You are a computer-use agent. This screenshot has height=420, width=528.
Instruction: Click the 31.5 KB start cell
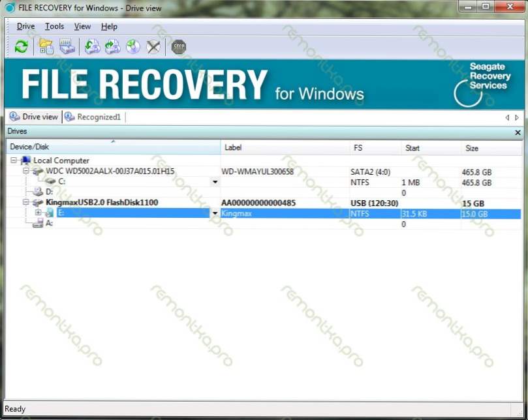click(x=414, y=214)
